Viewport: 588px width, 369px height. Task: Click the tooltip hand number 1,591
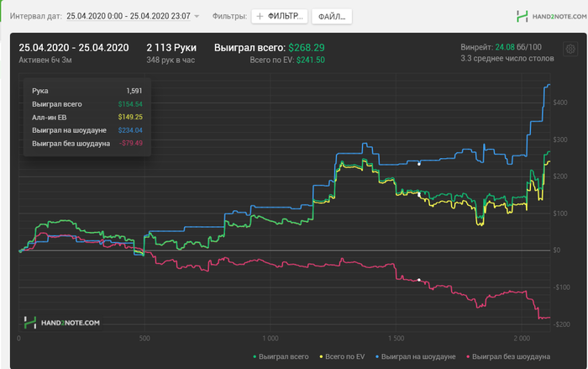point(134,91)
